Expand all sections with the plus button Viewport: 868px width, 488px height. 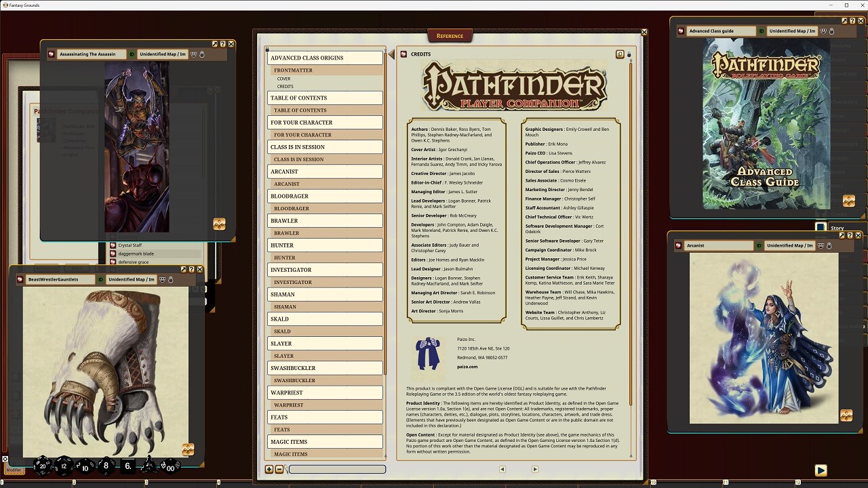pos(269,469)
